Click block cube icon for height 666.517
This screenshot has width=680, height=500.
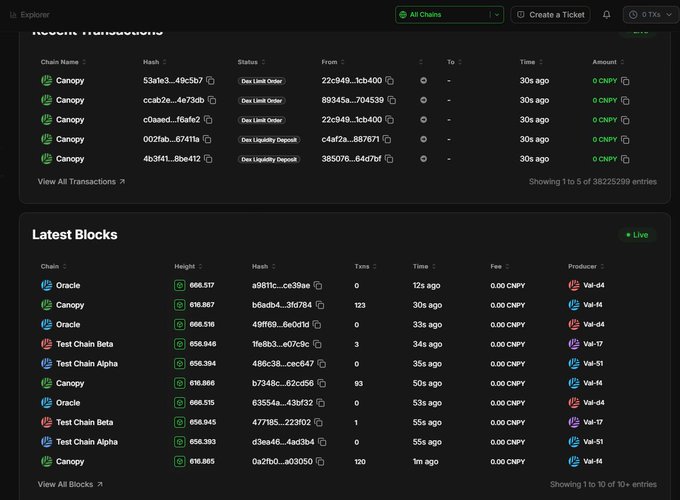click(180, 285)
